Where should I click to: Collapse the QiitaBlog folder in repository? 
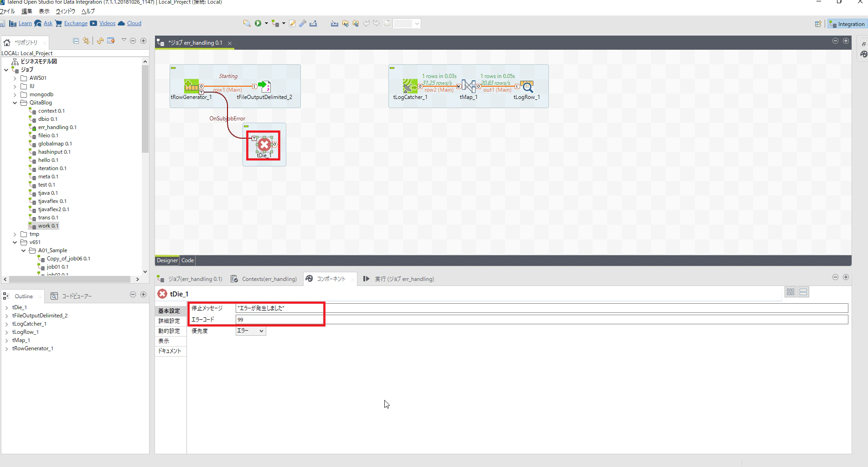(15, 103)
